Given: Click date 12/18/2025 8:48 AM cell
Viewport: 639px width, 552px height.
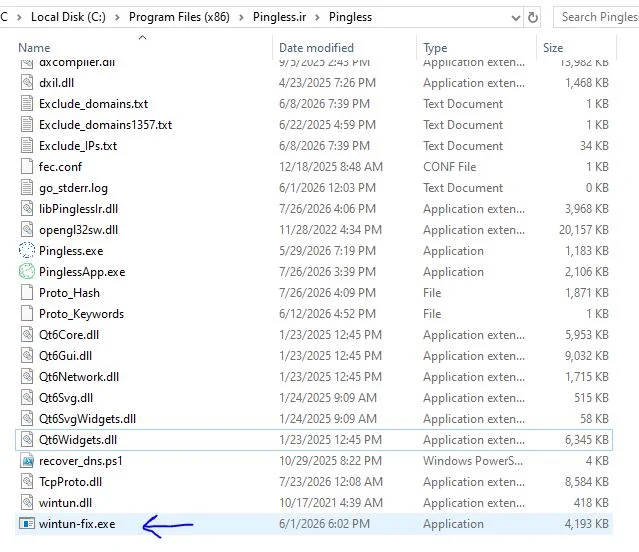Looking at the screenshot, I should pos(331,167).
